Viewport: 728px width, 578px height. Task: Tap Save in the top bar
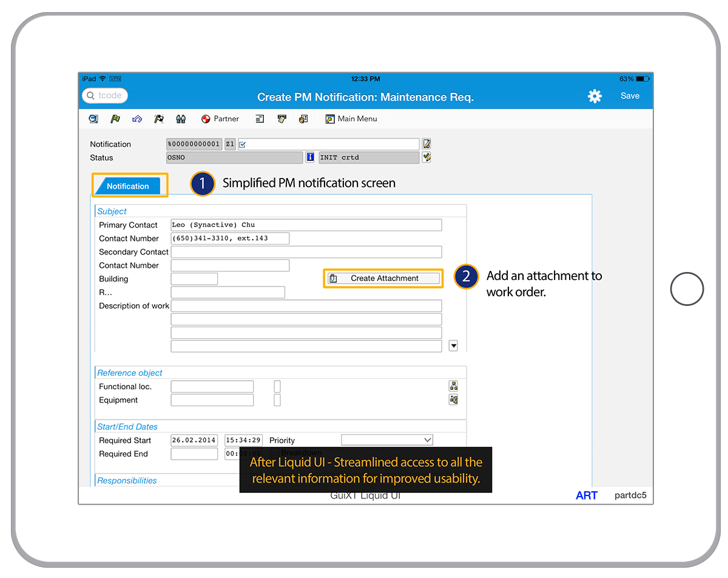pyautogui.click(x=630, y=96)
